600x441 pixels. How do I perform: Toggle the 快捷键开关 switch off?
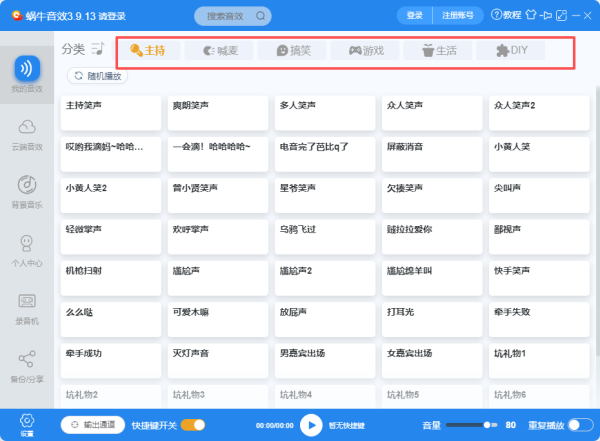193,425
